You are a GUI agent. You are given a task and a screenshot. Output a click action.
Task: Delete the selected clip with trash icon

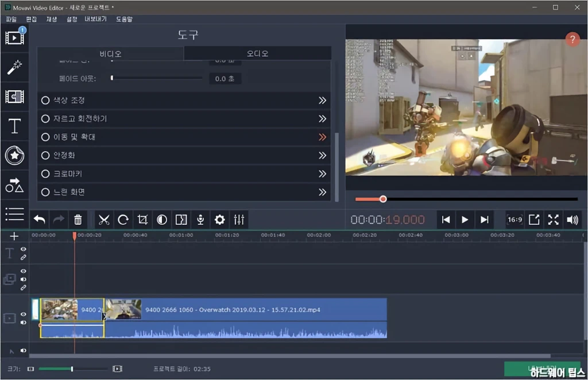[x=78, y=220]
